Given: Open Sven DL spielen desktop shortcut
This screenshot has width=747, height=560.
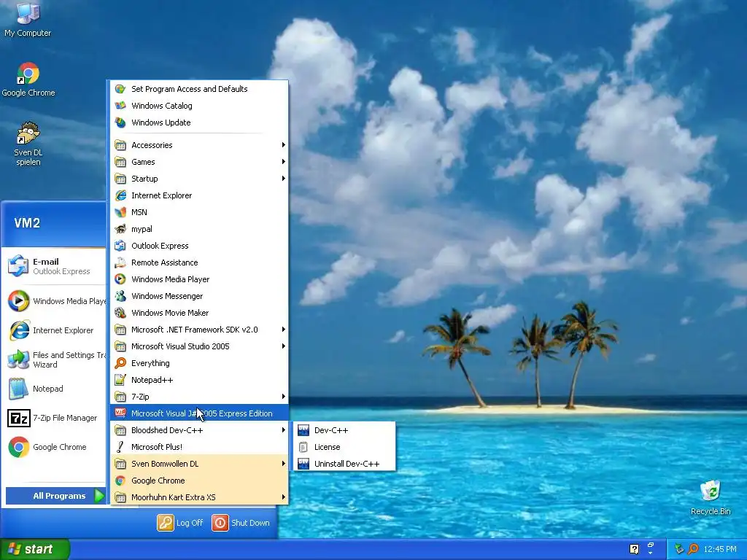Looking at the screenshot, I should tap(28, 144).
